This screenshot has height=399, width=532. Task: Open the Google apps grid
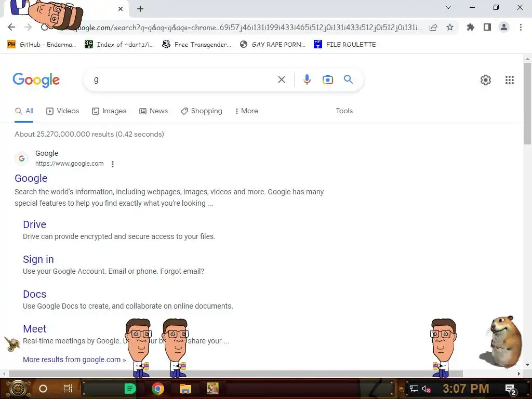click(x=509, y=80)
